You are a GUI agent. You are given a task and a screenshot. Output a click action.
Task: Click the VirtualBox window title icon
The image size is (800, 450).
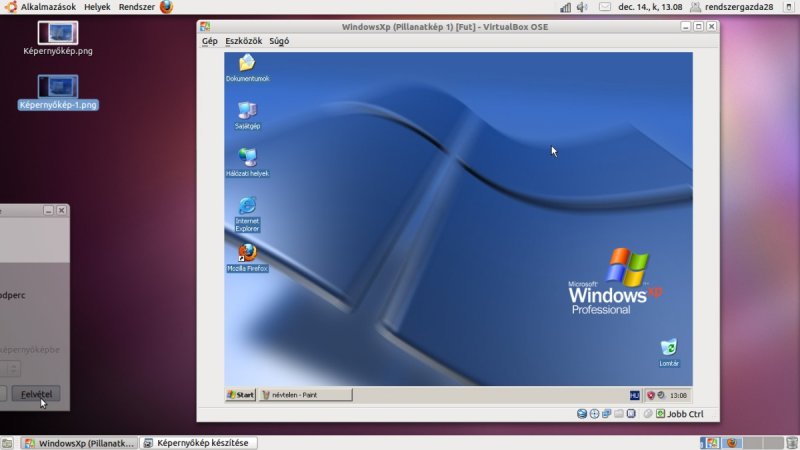click(205, 27)
